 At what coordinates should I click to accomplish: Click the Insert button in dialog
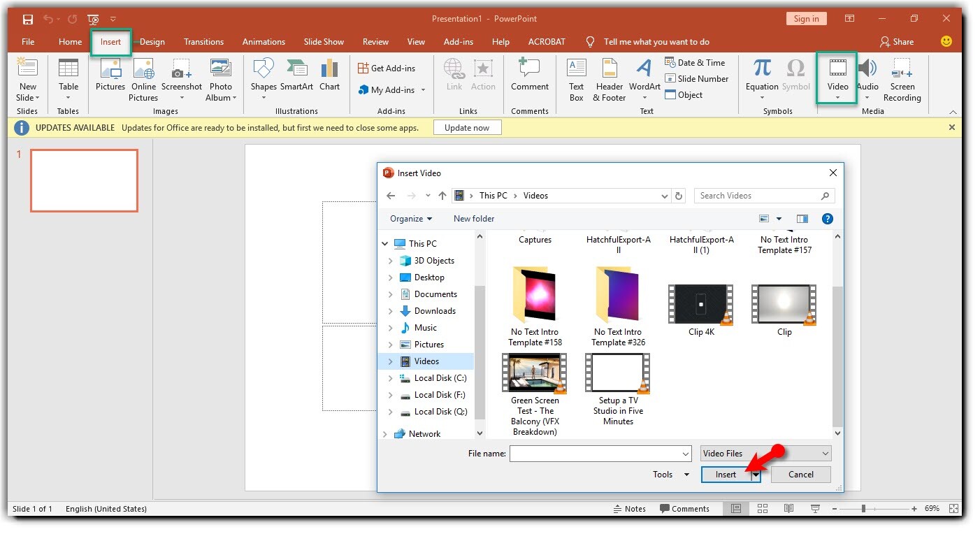(x=726, y=475)
